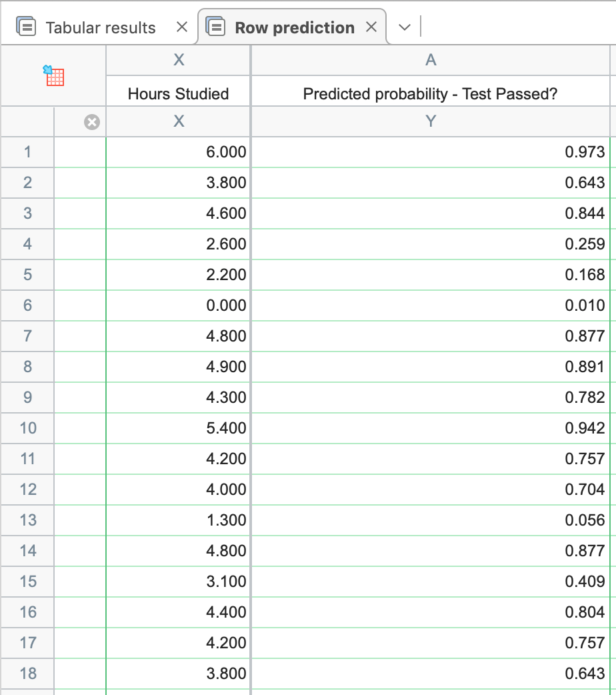Click the gray circled X icon

click(x=92, y=121)
